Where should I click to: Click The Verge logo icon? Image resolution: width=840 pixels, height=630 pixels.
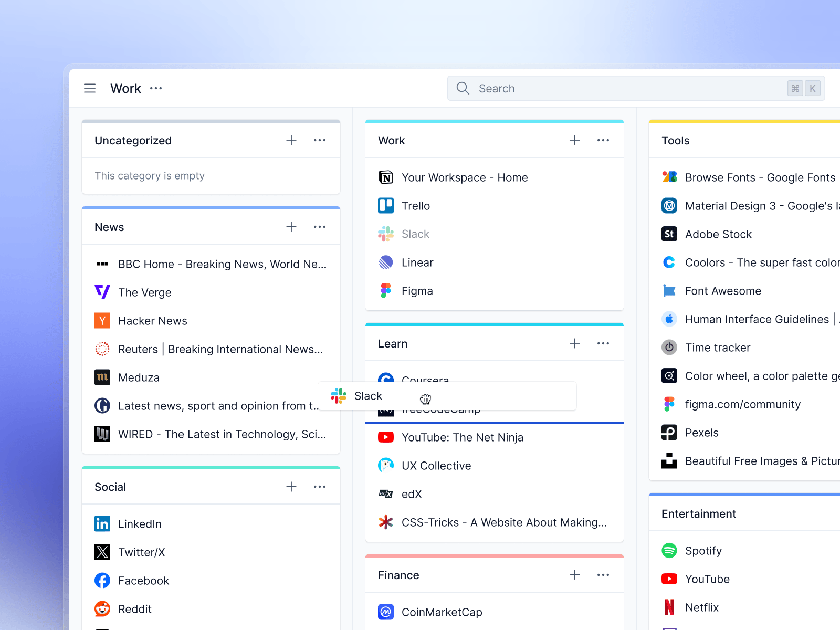102,292
